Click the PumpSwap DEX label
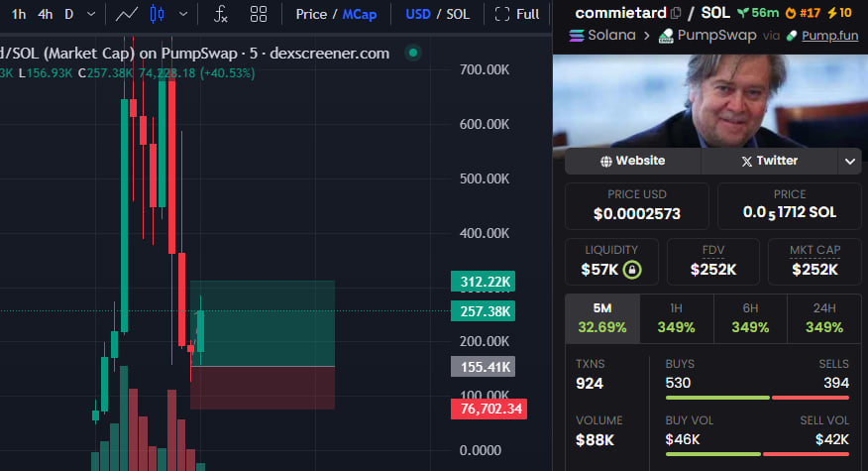 click(x=716, y=36)
